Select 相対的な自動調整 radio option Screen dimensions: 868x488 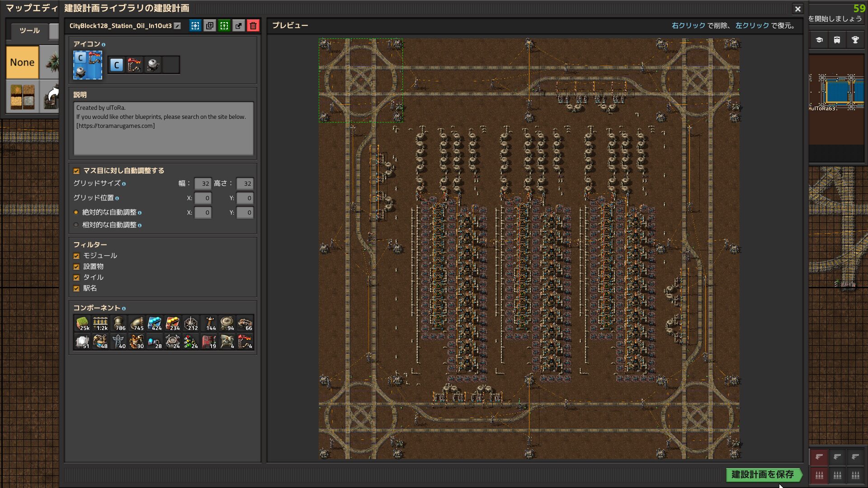76,225
